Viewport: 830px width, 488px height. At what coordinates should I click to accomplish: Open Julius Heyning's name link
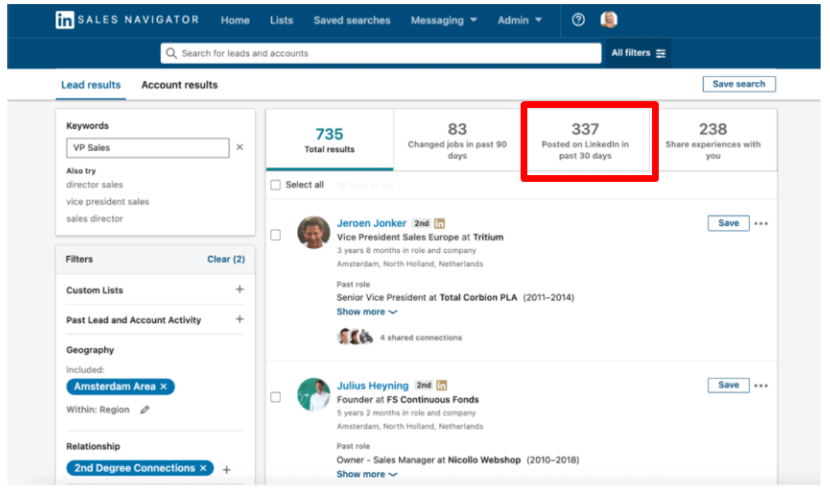[x=373, y=385]
